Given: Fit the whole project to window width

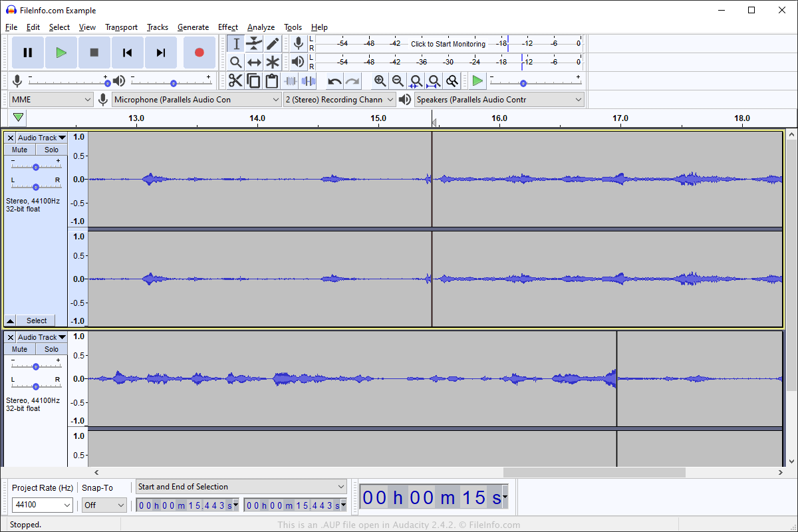Looking at the screenshot, I should (x=434, y=81).
